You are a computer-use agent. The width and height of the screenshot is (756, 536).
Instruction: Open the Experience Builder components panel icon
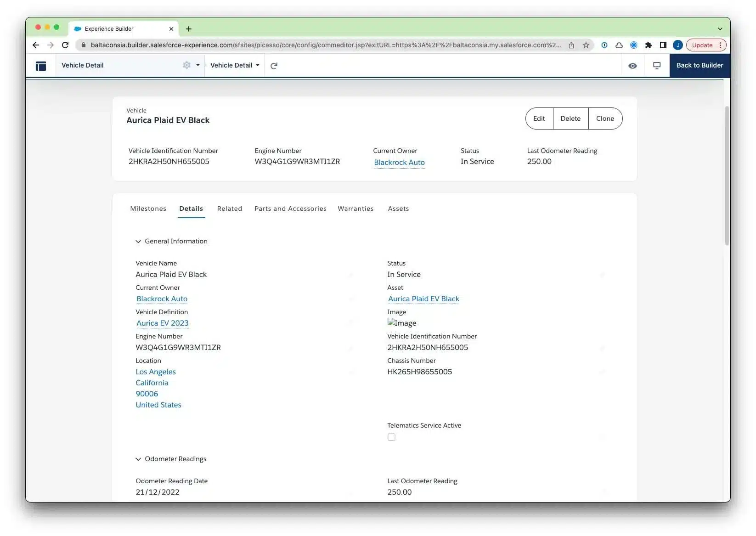(41, 66)
